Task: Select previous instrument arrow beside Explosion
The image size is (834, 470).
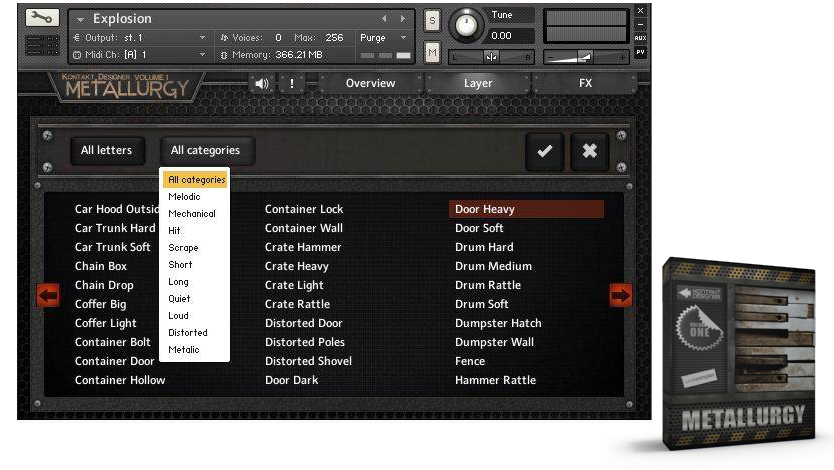Action: (383, 19)
